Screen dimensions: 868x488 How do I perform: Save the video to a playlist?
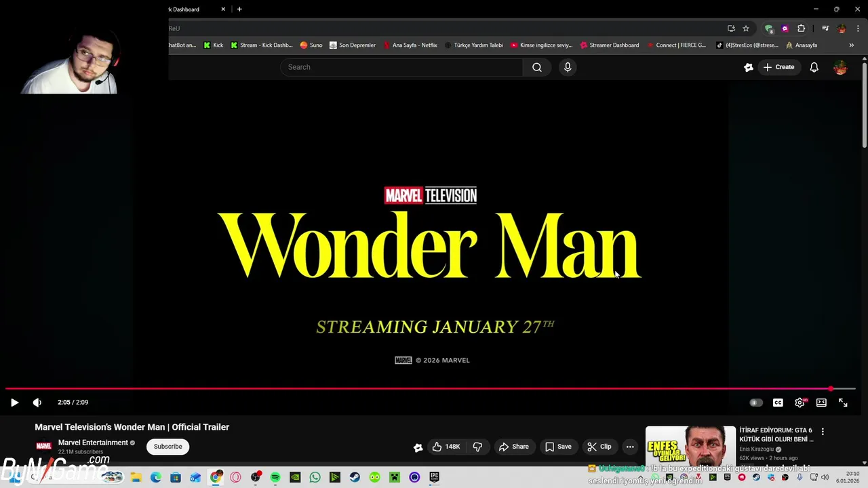click(558, 447)
